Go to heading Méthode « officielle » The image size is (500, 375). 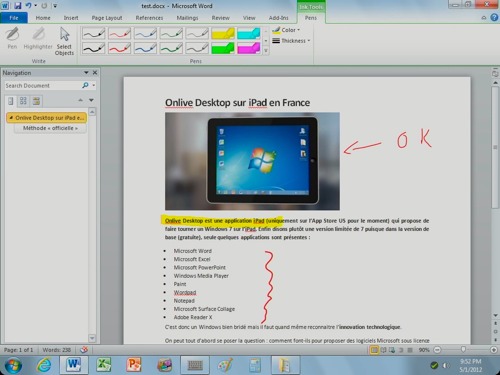(x=50, y=128)
